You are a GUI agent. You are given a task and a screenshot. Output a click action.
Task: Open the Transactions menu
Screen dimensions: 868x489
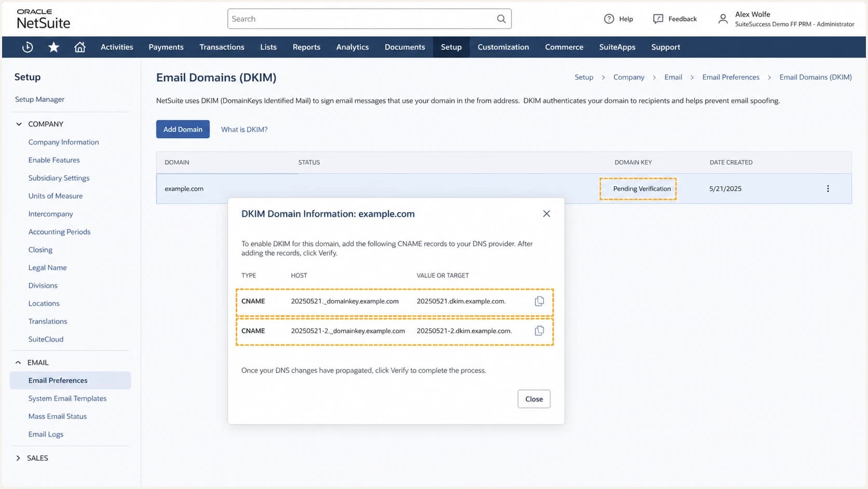222,47
